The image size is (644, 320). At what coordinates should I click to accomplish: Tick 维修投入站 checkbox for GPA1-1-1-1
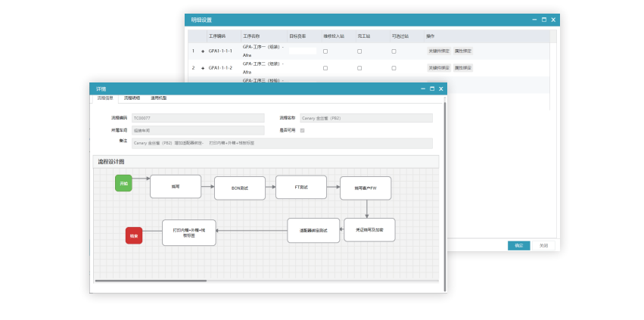325,51
